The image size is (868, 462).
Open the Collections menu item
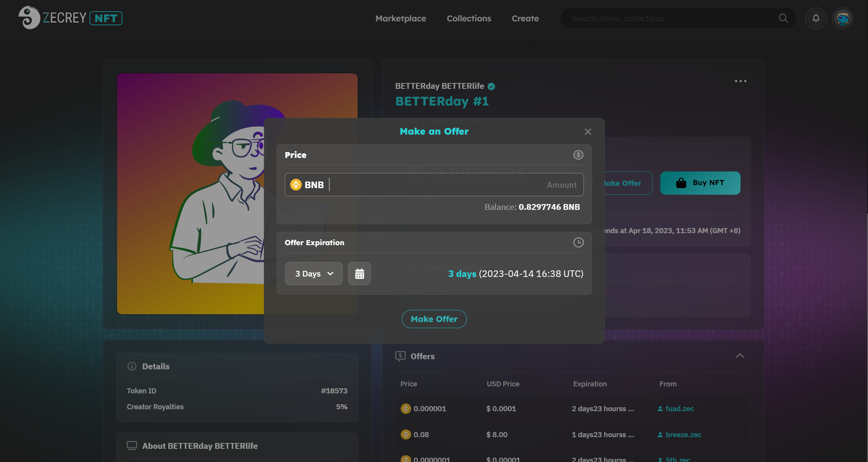pos(468,18)
